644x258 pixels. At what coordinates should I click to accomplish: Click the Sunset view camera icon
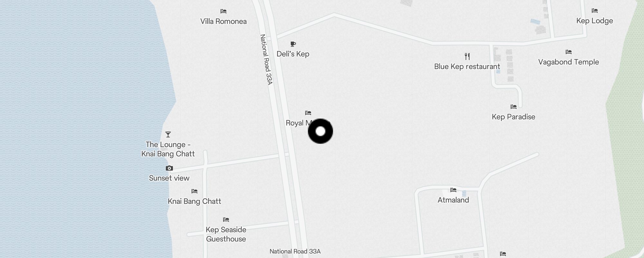(169, 168)
